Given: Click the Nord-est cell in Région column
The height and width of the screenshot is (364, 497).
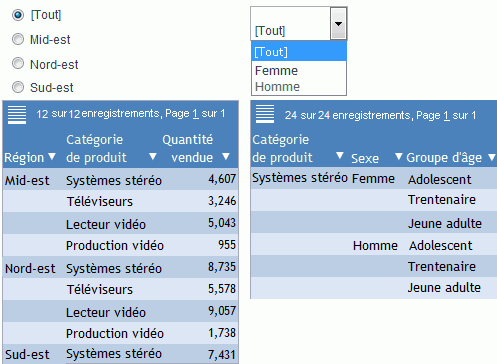Looking at the screenshot, I should click(x=30, y=269).
